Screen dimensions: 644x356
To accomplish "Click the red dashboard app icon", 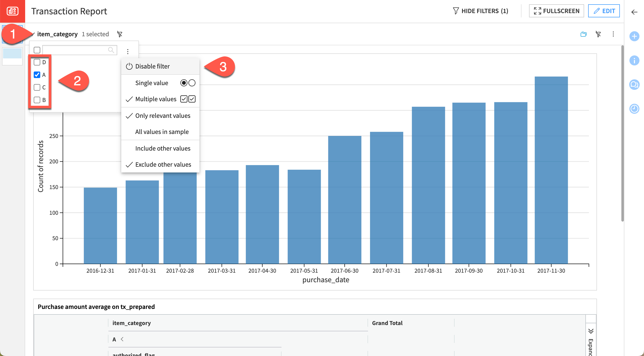I will (12, 11).
